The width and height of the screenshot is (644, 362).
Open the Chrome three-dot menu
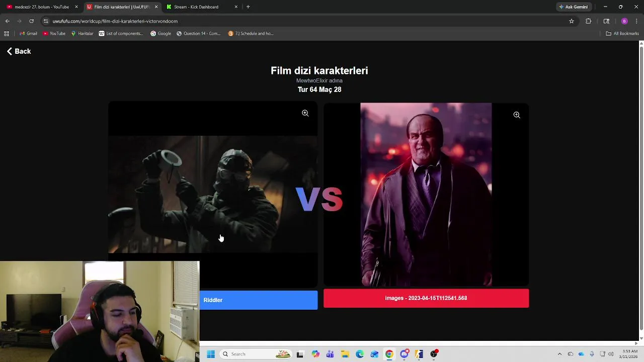636,21
